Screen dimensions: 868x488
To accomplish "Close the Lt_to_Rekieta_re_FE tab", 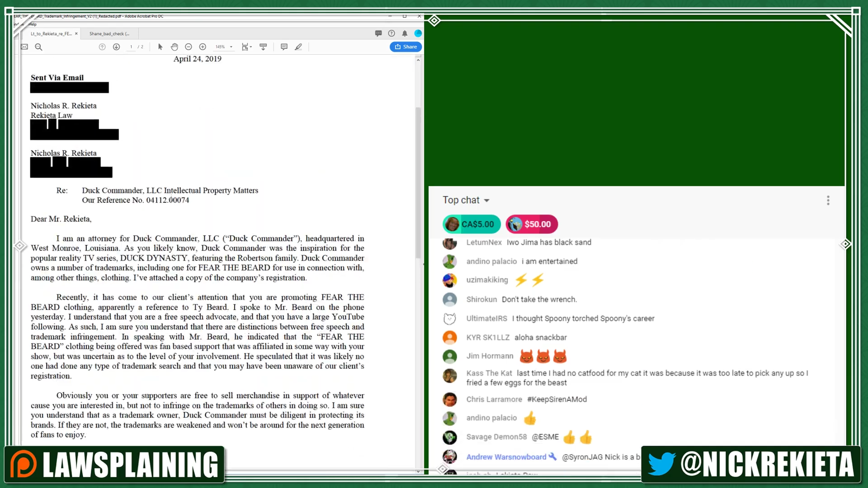I will click(76, 34).
